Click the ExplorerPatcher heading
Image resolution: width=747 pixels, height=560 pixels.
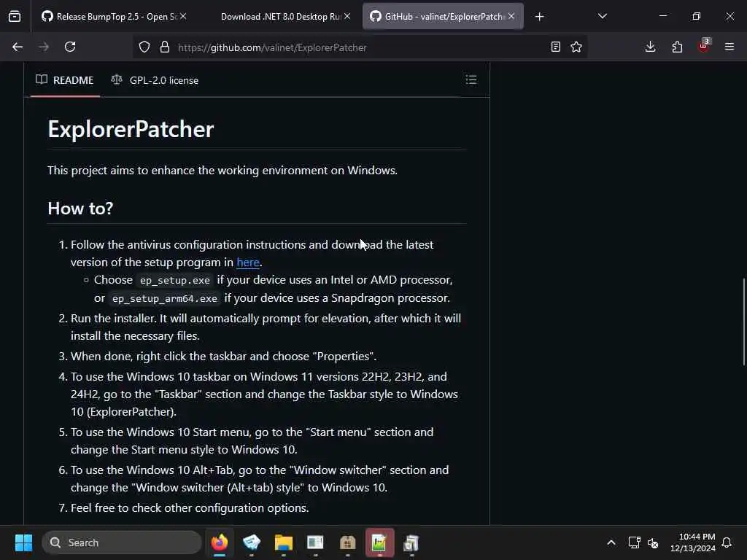(131, 129)
